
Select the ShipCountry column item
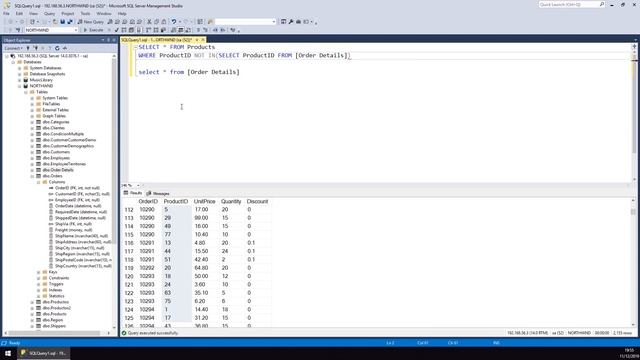[x=83, y=266]
